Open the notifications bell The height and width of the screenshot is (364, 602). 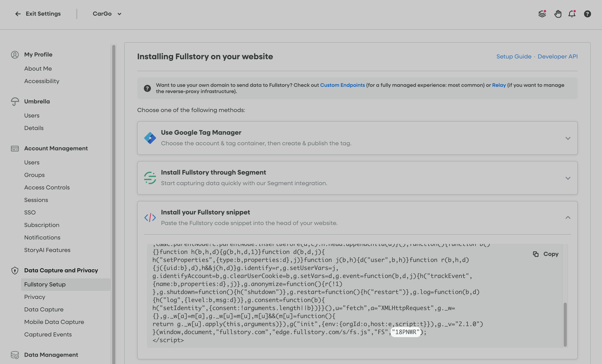572,14
